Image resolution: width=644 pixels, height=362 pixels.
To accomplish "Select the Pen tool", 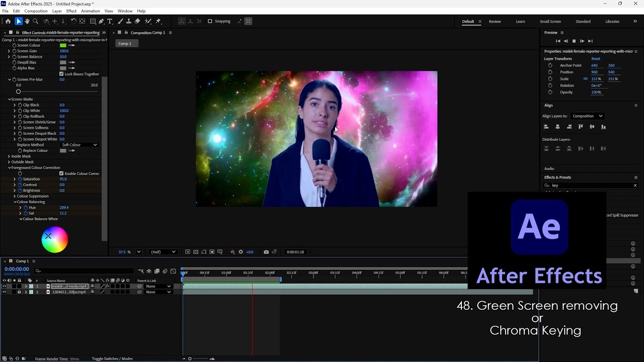I will pyautogui.click(x=101, y=21).
